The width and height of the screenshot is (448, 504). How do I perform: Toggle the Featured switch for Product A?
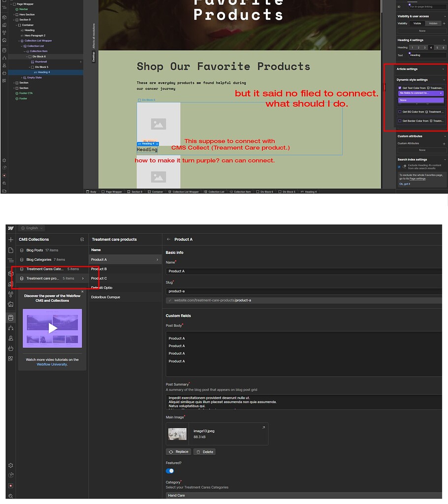[x=170, y=471]
